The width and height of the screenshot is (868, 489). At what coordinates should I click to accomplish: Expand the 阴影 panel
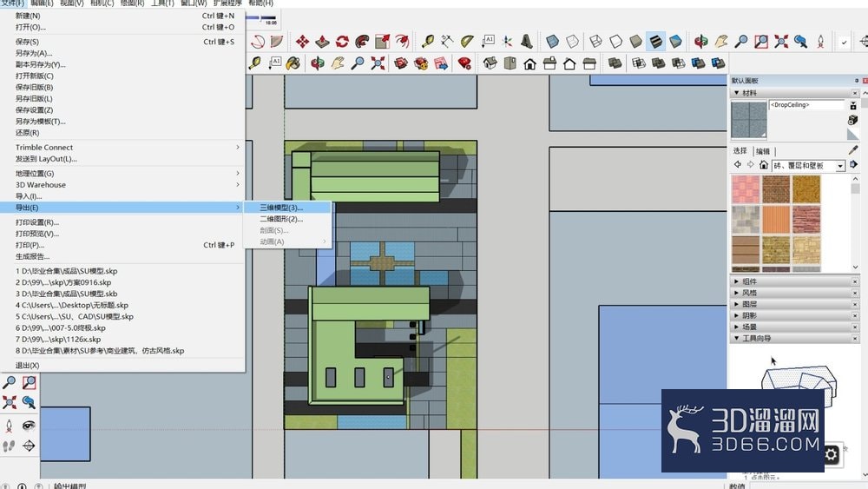pyautogui.click(x=794, y=315)
